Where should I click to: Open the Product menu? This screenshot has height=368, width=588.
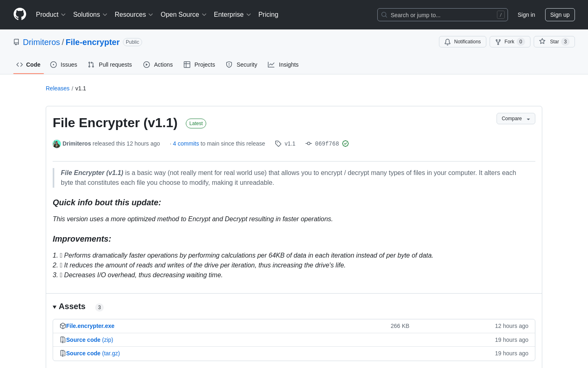click(x=51, y=15)
